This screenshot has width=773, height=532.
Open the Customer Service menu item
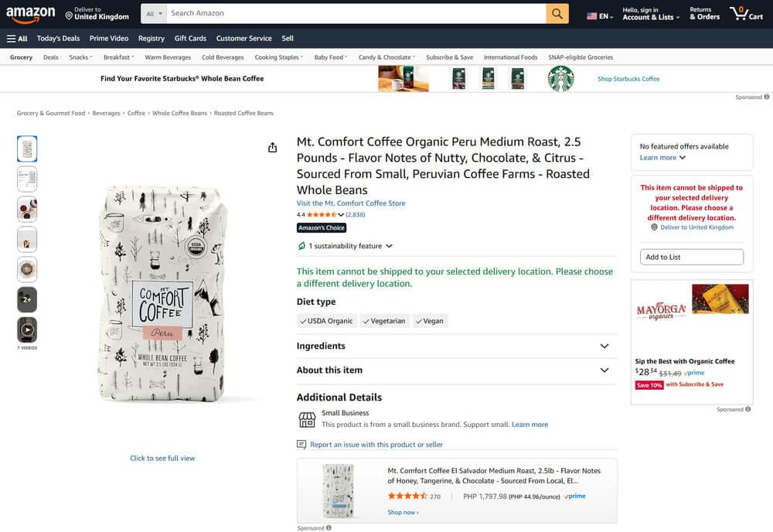[243, 38]
